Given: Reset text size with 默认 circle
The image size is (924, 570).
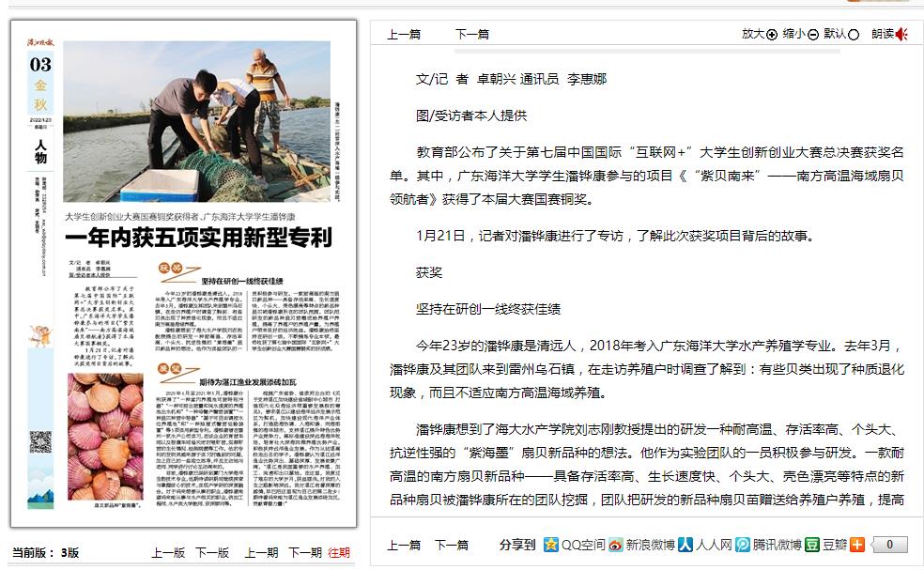Looking at the screenshot, I should 854,35.
